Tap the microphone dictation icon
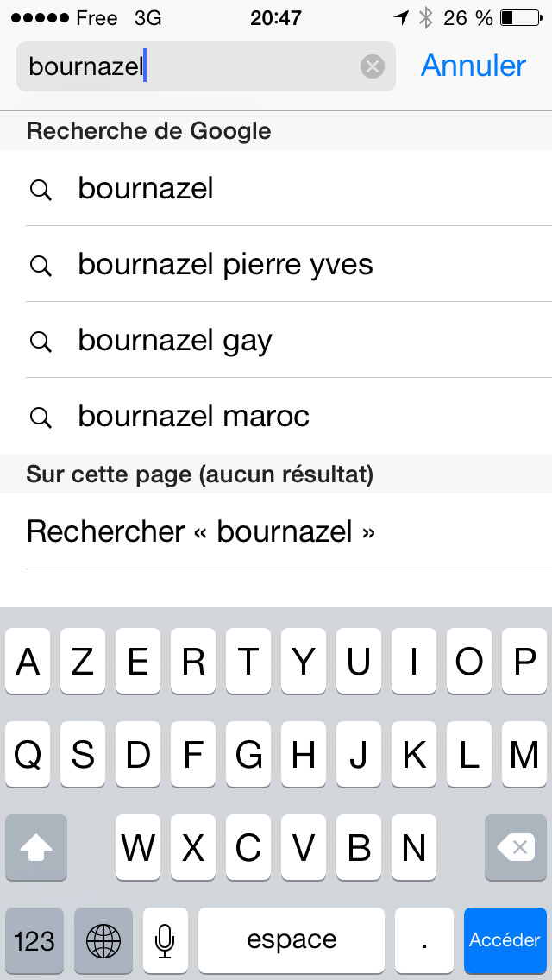 165,939
